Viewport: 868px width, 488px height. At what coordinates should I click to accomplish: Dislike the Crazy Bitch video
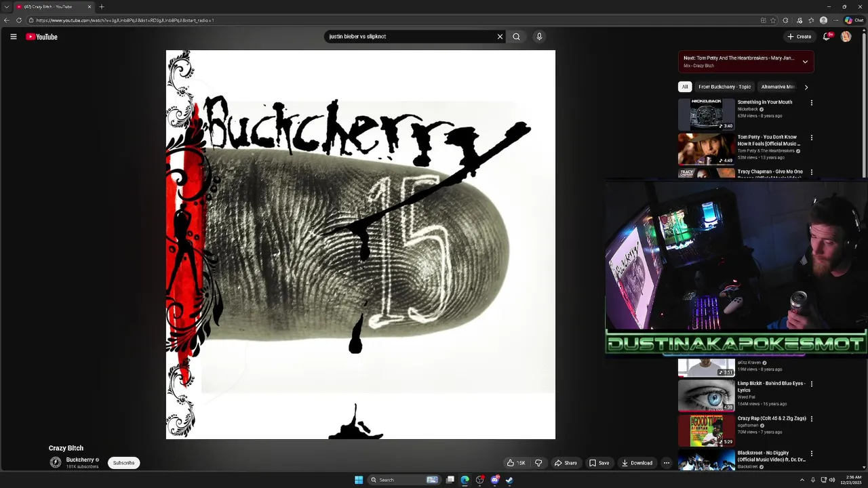point(538,463)
